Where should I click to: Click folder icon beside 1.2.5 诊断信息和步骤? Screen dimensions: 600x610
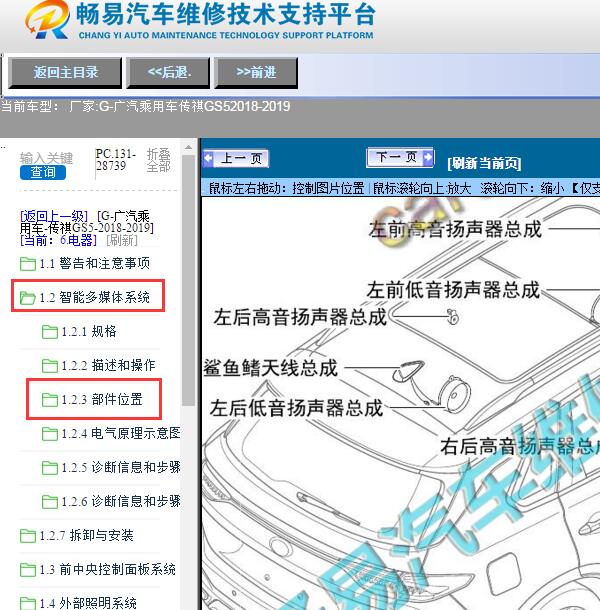(50, 468)
